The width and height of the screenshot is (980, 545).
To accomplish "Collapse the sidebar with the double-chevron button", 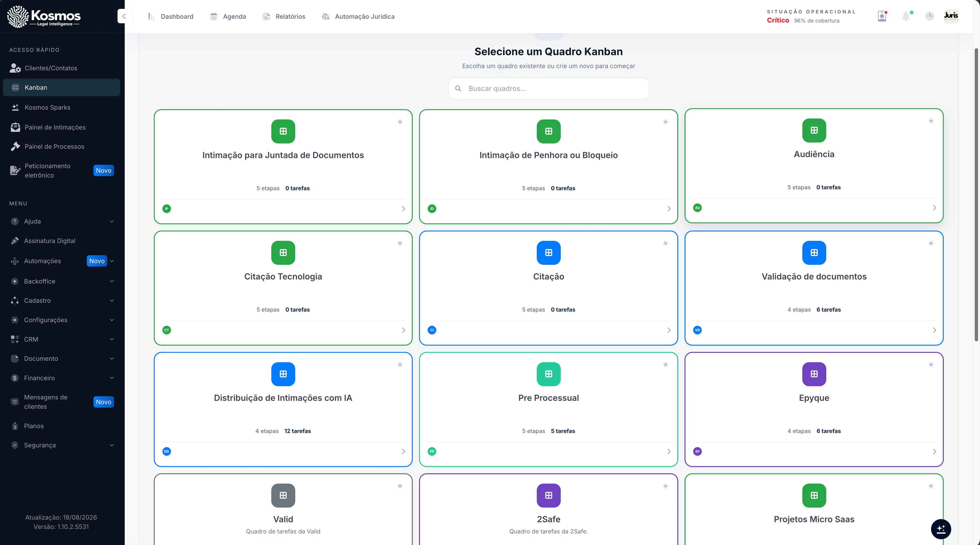I will [124, 16].
